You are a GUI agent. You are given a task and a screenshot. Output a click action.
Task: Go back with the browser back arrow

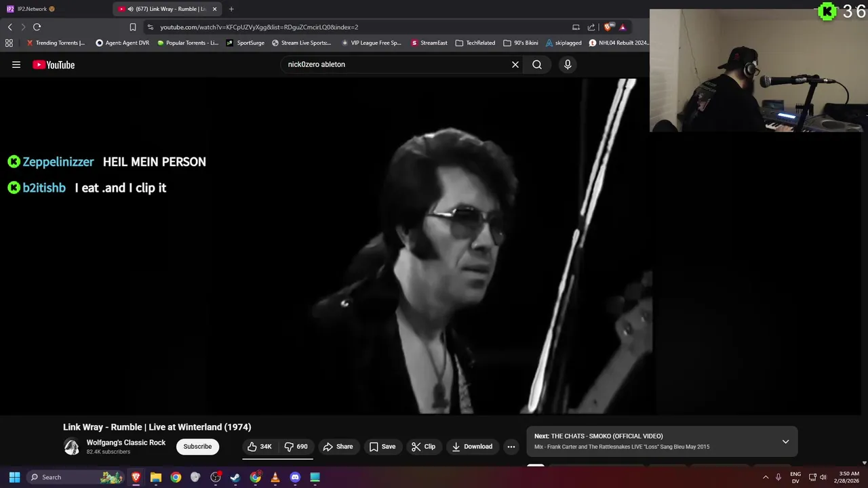click(x=9, y=27)
